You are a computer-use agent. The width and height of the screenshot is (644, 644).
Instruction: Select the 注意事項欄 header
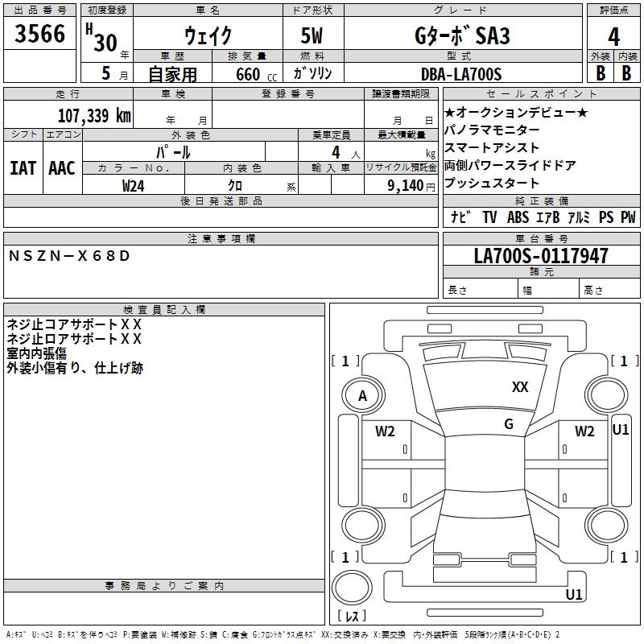pyautogui.click(x=221, y=238)
